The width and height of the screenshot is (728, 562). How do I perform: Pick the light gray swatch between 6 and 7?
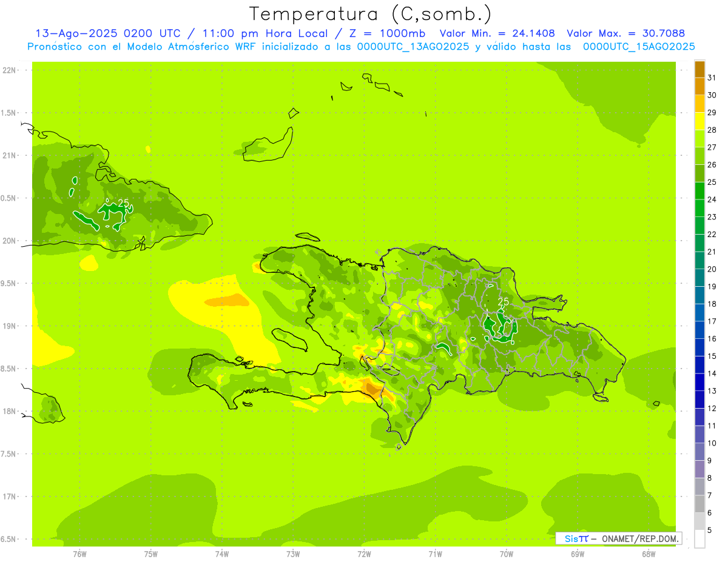[699, 504]
